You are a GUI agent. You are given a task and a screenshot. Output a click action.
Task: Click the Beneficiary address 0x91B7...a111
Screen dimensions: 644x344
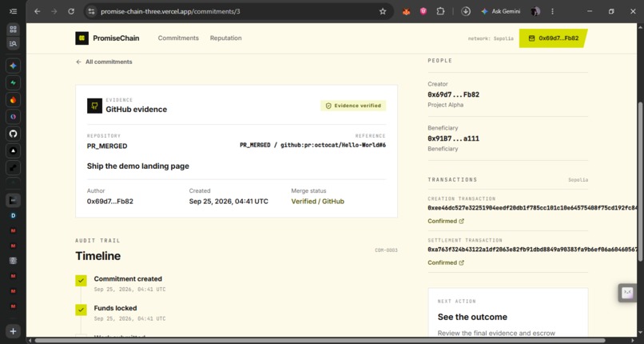453,138
